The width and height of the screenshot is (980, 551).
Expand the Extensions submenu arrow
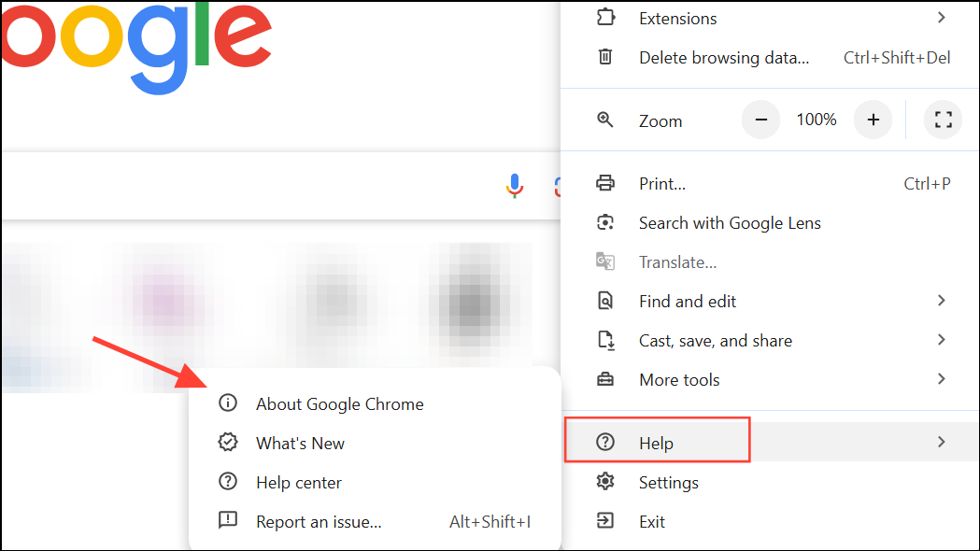[942, 18]
